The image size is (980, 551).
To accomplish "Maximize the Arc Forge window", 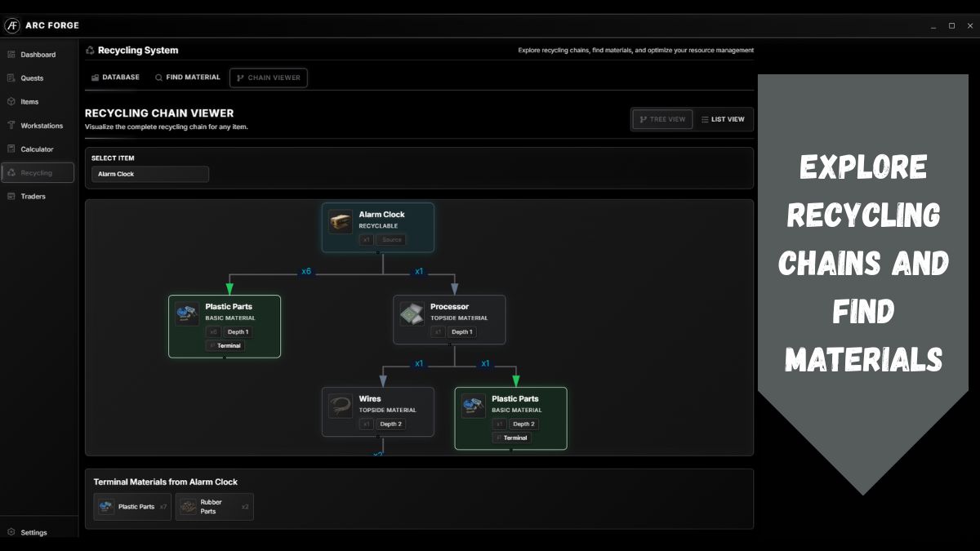I will click(951, 26).
